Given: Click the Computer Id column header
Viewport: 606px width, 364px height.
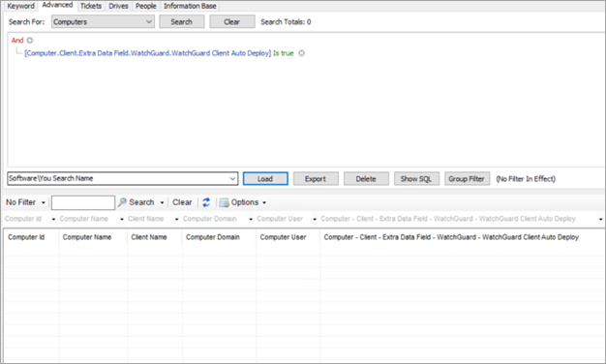Looking at the screenshot, I should coord(31,237).
